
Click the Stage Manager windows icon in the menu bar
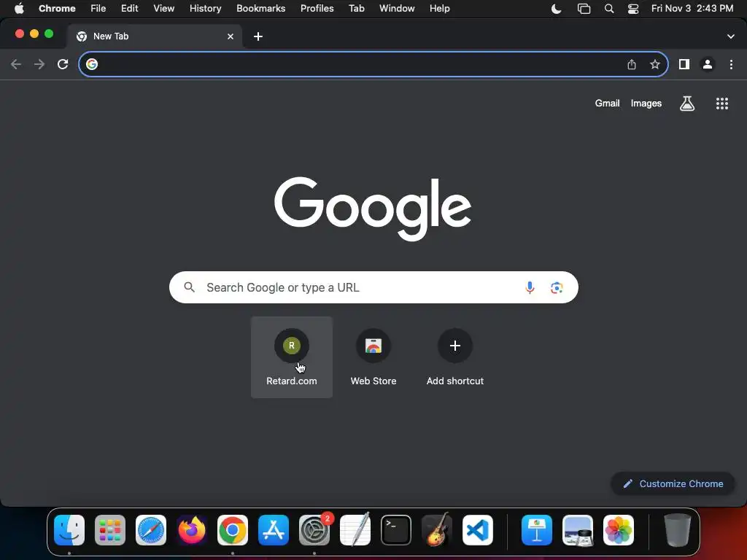point(584,9)
